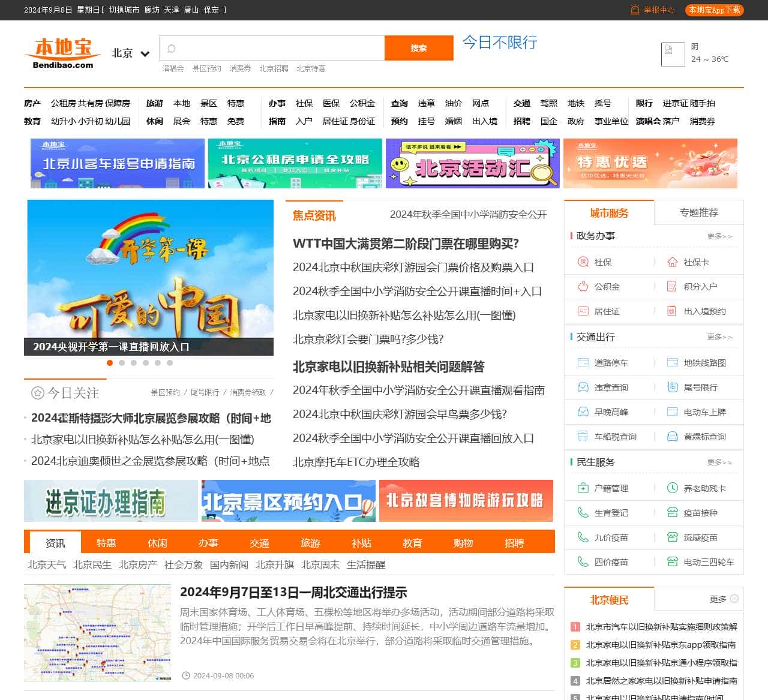
Task: Click the 户籍管理 icon
Action: (583, 488)
